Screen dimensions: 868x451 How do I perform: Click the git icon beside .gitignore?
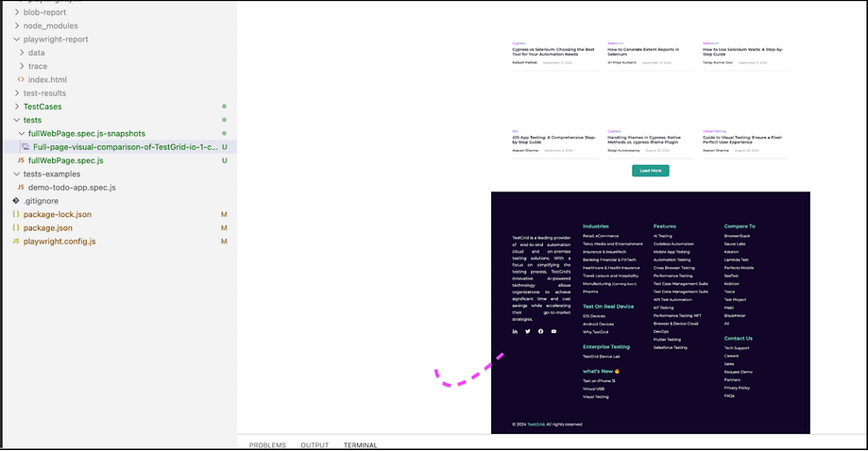pos(15,201)
